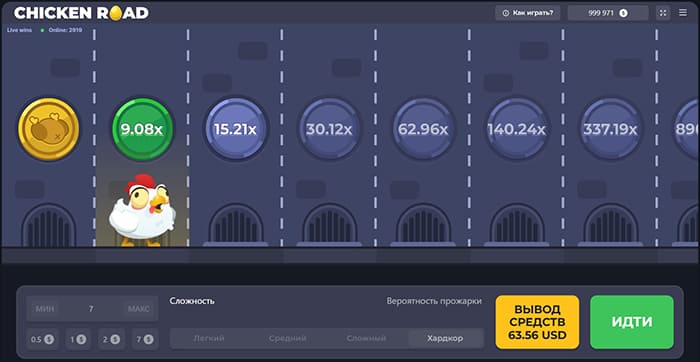
Task: Click the sewer grate under 140.24x
Action: (x=517, y=225)
